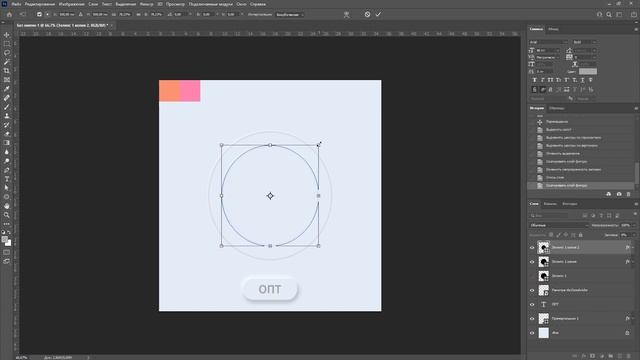This screenshot has height=360, width=640.
Task: Select the Rectangular Marquee tool
Action: (x=7, y=44)
